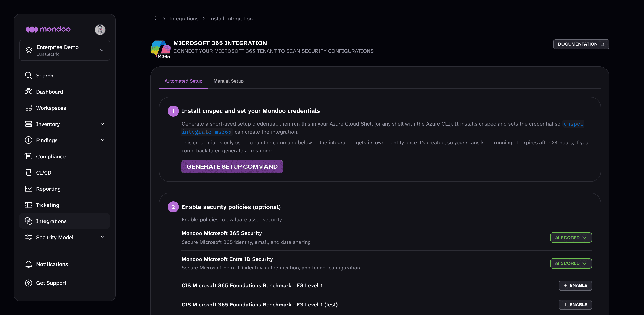Expand the Findings submenu chevron

[102, 140]
